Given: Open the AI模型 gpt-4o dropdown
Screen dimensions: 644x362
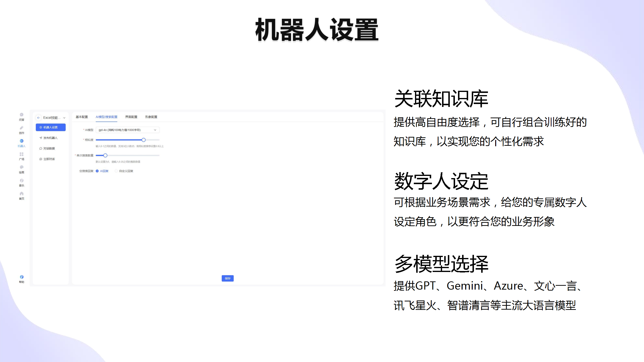Looking at the screenshot, I should pyautogui.click(x=128, y=130).
